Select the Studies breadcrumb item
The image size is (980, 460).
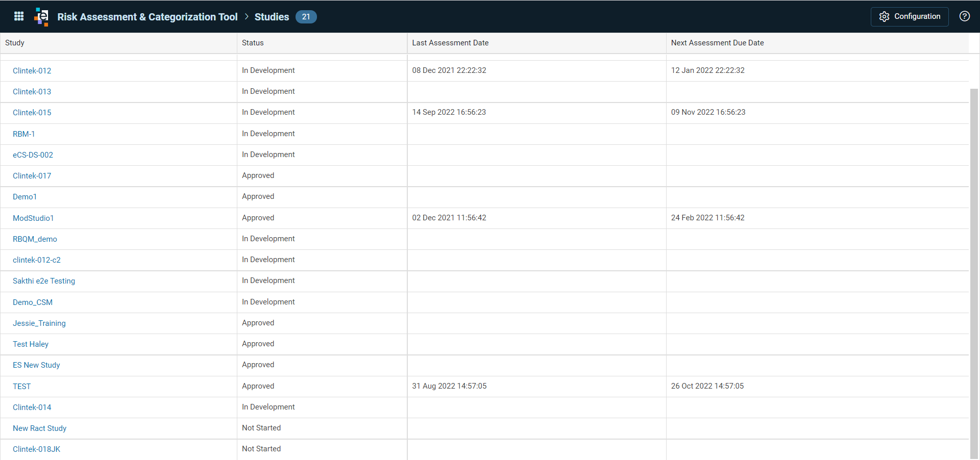(x=272, y=17)
